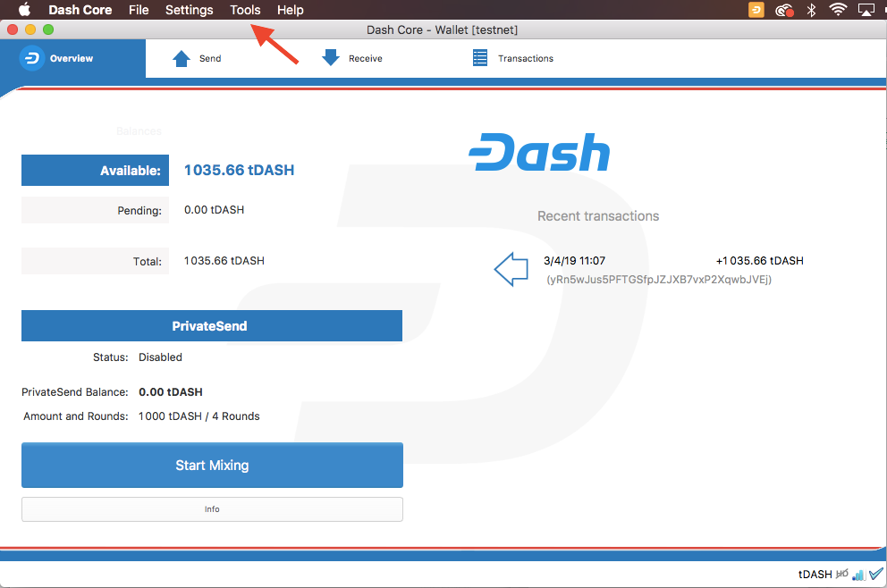Click the 1000 tDASH / 4 Rounds value
The width and height of the screenshot is (887, 588).
tap(199, 416)
